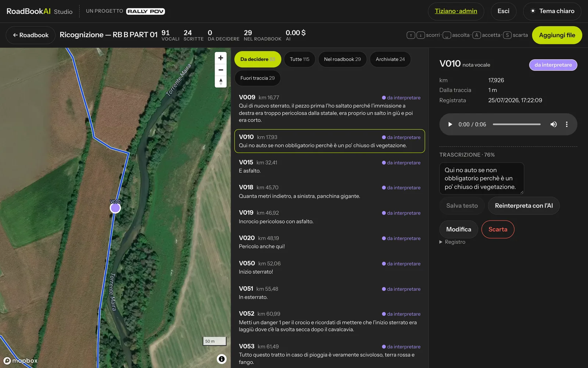Go back to Roadbook

31,35
